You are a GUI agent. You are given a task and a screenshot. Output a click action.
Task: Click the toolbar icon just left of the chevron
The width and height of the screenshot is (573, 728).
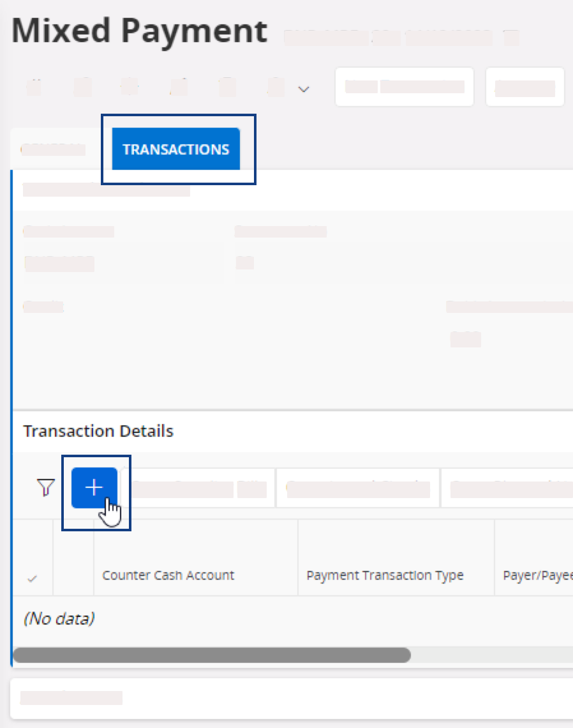coord(276,87)
